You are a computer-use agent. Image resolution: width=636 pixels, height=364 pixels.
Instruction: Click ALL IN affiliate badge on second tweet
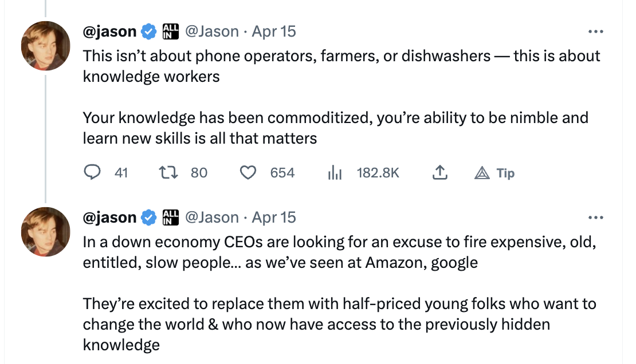point(170,218)
